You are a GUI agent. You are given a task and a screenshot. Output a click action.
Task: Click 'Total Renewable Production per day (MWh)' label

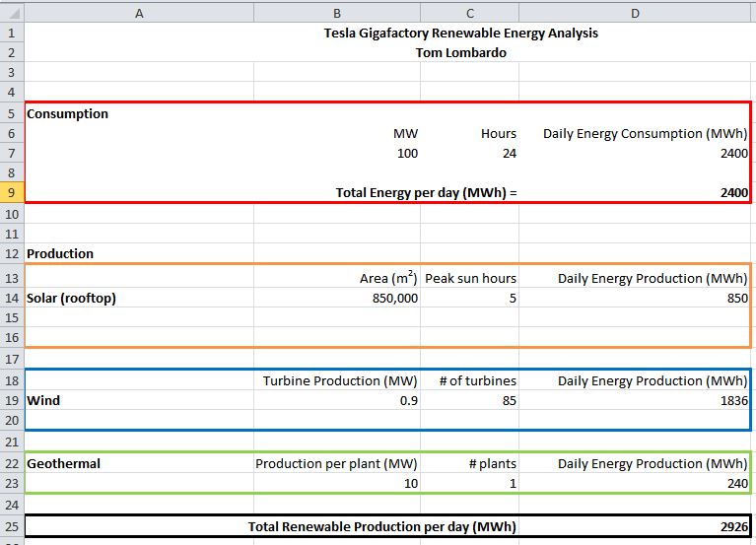[381, 526]
